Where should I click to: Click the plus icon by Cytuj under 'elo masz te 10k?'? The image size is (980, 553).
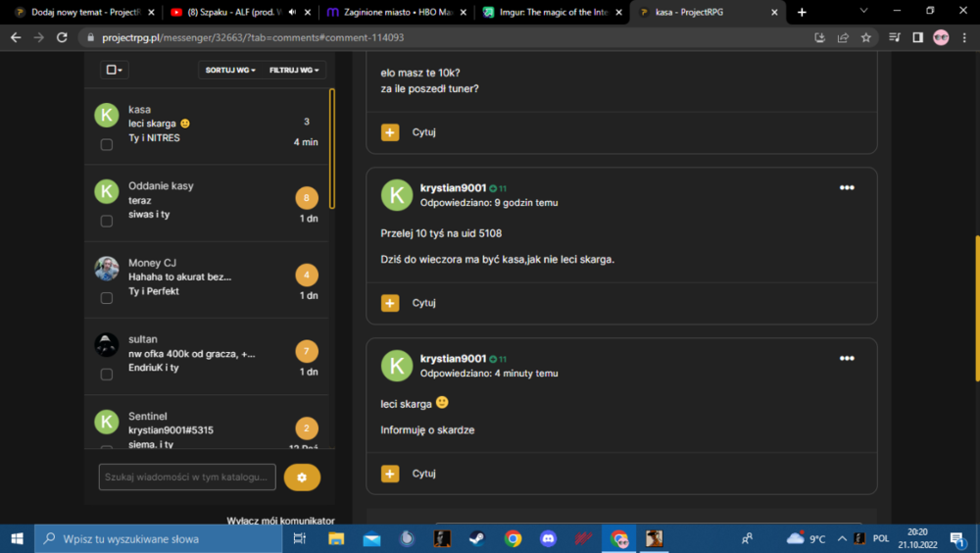coord(390,132)
